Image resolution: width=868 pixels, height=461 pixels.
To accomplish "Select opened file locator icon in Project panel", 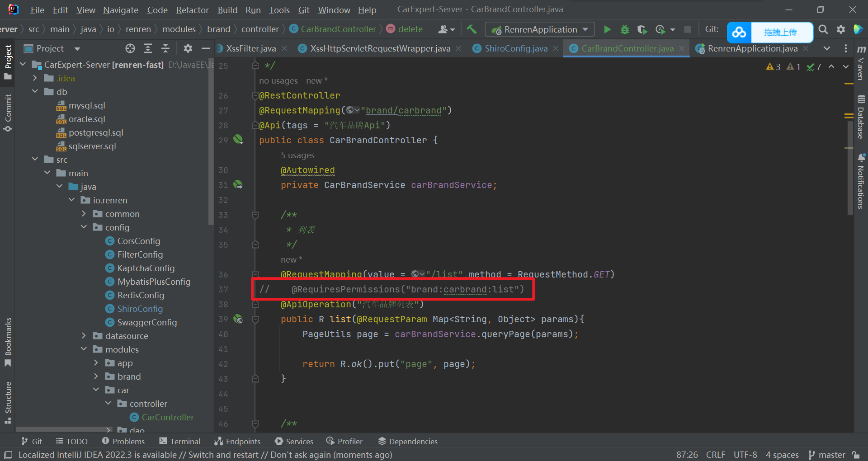I will [130, 48].
